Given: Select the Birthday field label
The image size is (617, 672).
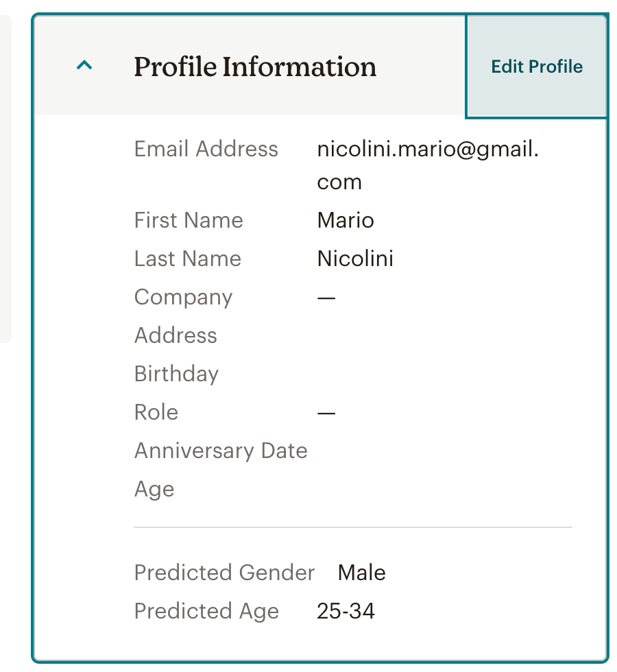Looking at the screenshot, I should coord(176,374).
